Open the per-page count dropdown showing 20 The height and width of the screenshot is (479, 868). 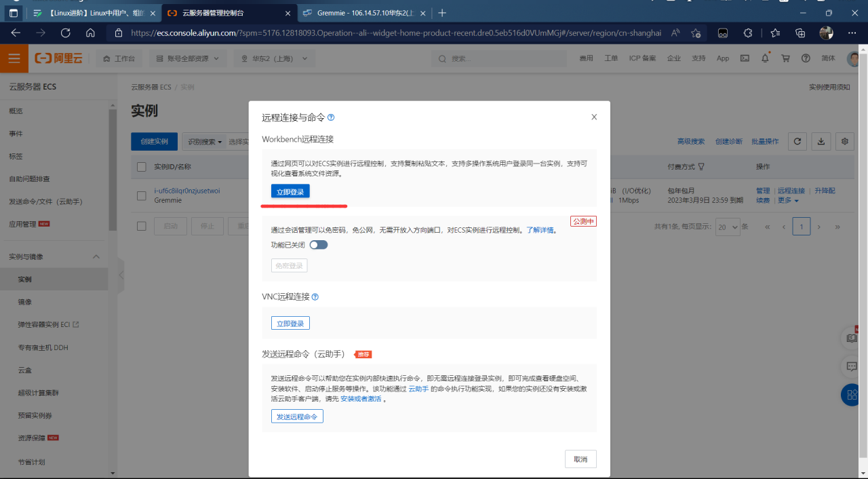pyautogui.click(x=728, y=227)
